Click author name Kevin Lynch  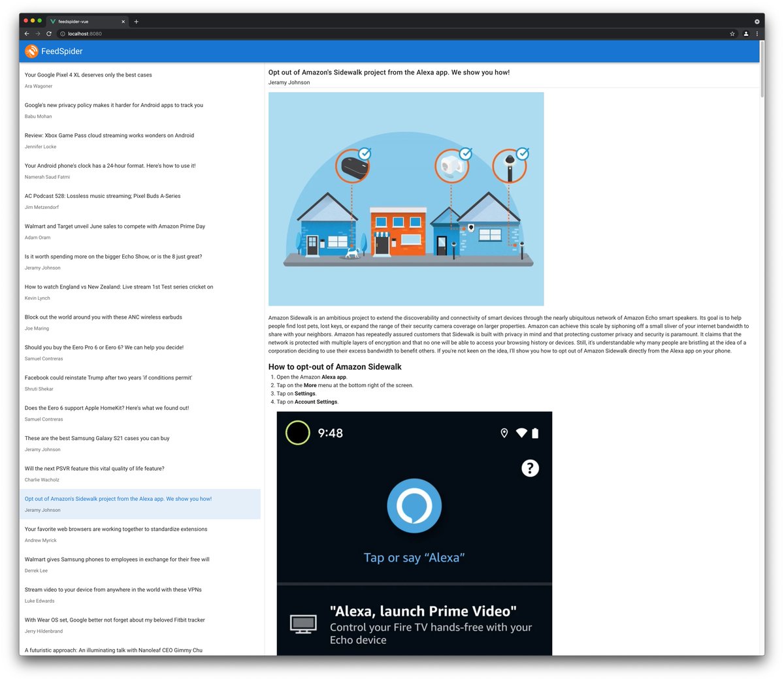(x=37, y=298)
